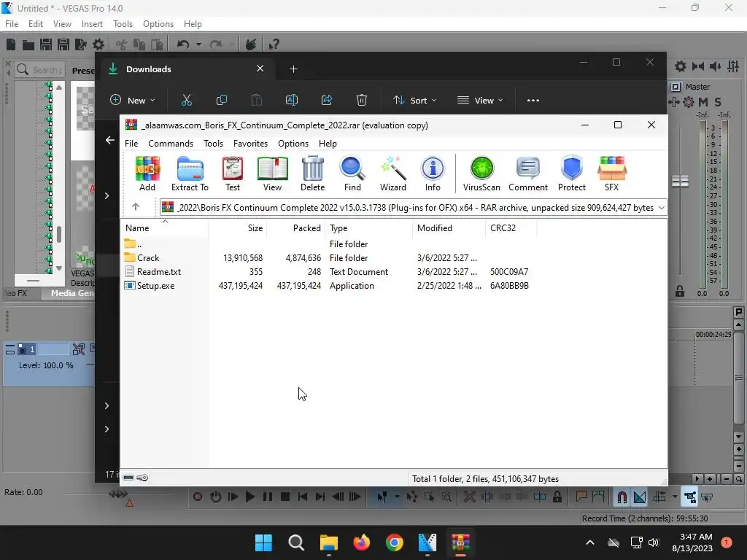
Task: Open the View dropdown in Downloads
Action: pyautogui.click(x=479, y=100)
